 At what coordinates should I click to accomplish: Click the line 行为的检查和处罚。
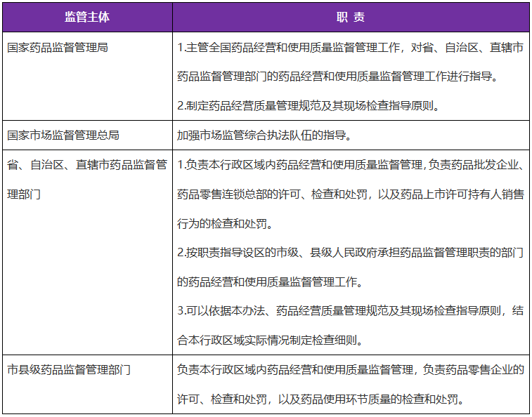[225, 223]
